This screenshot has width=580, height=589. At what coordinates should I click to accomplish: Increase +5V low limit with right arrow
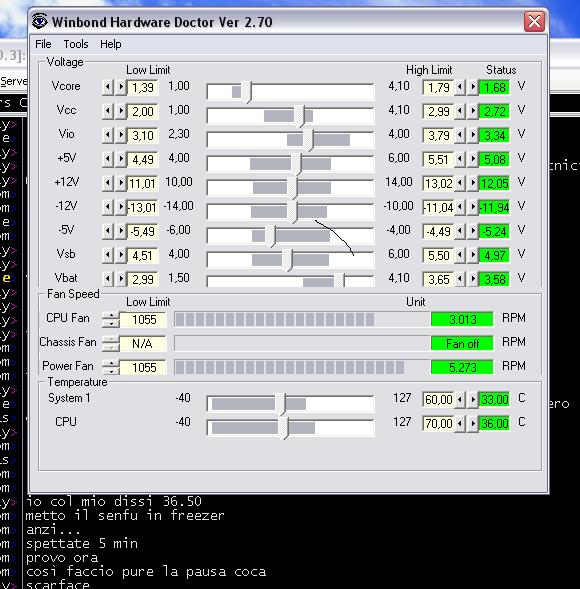(x=120, y=160)
